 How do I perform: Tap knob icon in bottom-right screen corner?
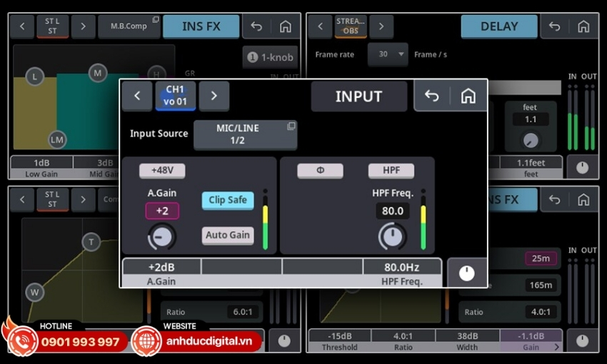point(582,340)
